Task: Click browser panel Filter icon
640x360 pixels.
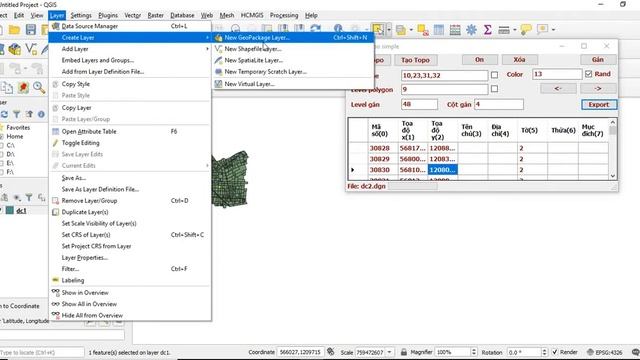Action: click(x=17, y=114)
